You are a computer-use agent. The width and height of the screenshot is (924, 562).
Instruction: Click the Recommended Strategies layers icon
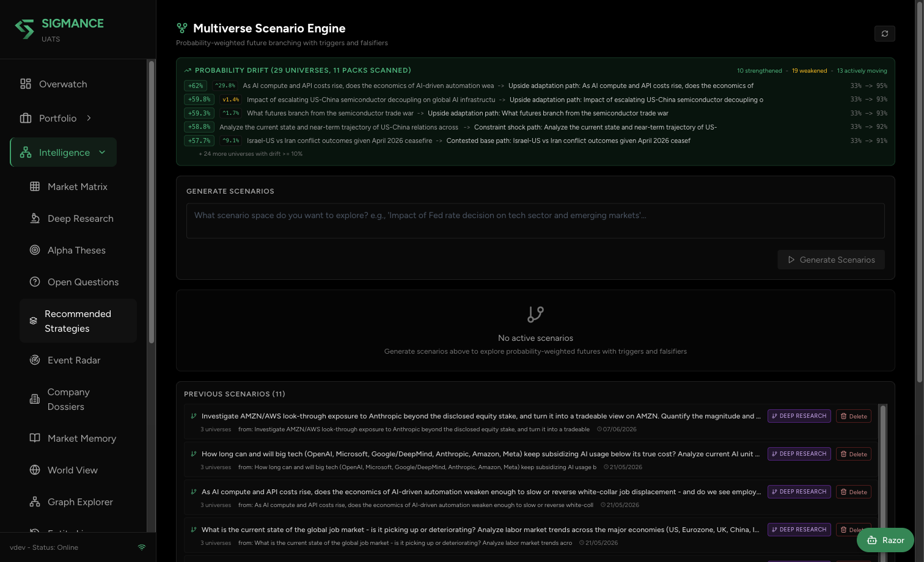click(x=34, y=321)
